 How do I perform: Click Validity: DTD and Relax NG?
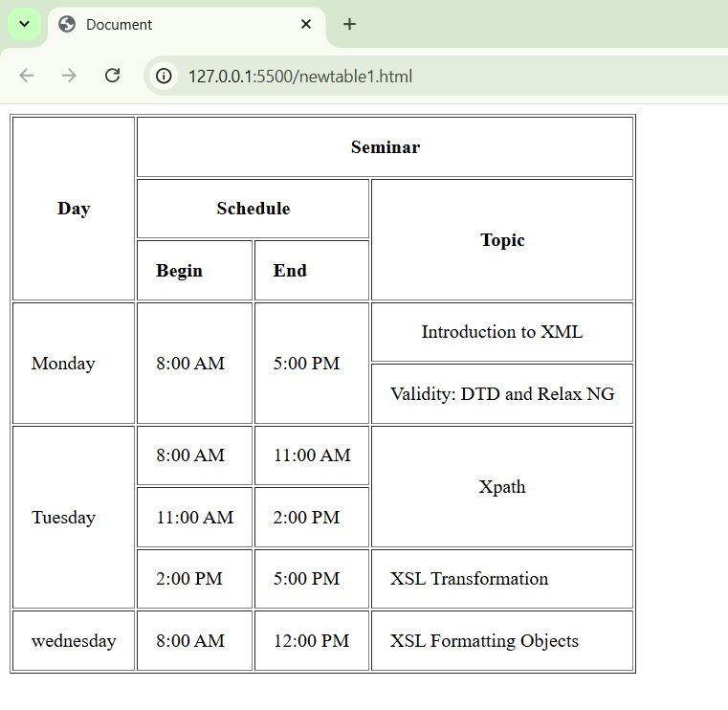[502, 394]
